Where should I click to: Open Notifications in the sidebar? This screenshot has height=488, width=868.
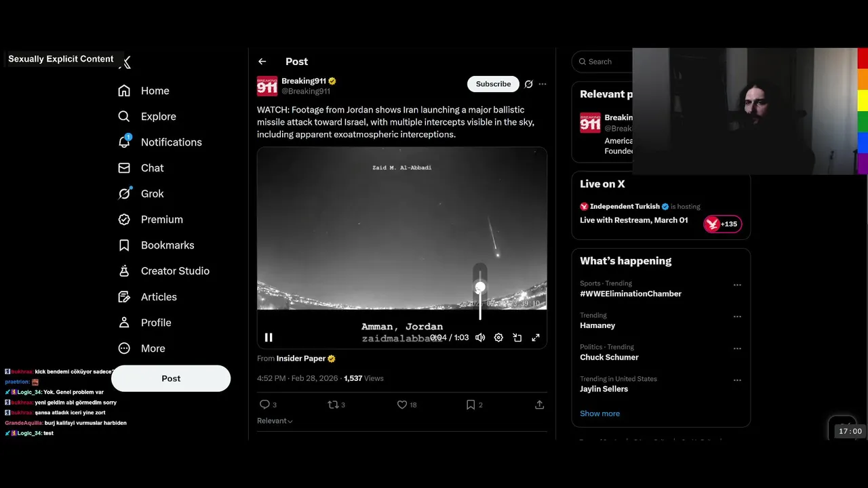(x=160, y=142)
